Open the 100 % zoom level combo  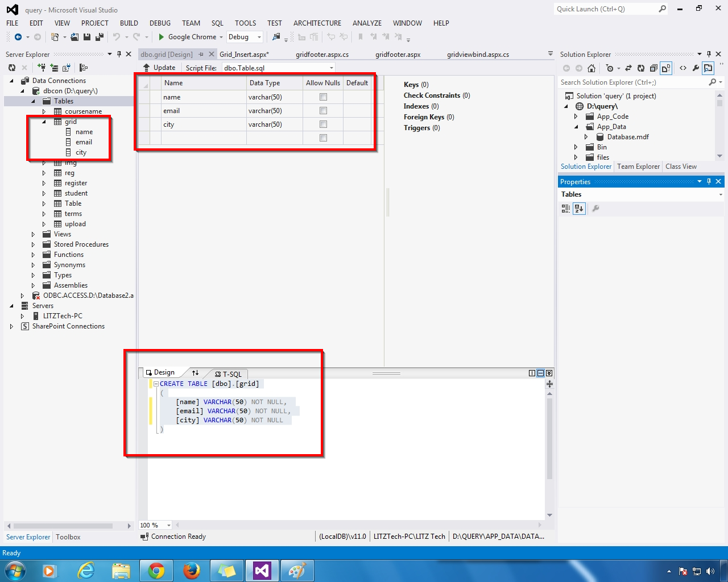point(156,525)
